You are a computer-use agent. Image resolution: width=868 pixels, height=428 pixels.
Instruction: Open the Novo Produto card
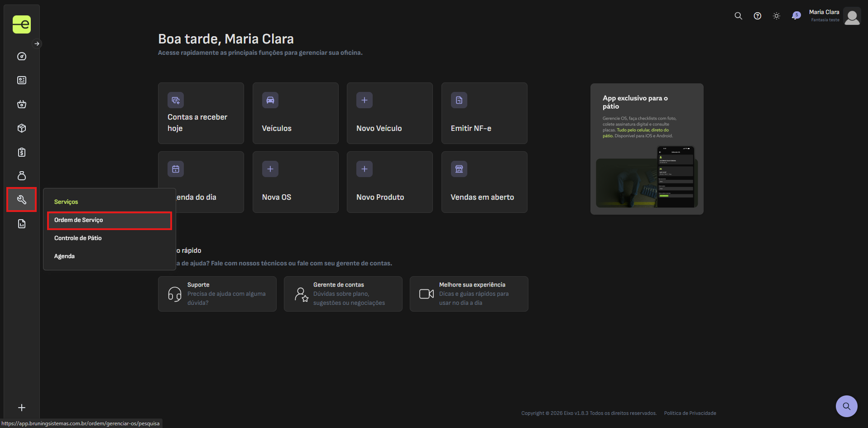point(390,182)
